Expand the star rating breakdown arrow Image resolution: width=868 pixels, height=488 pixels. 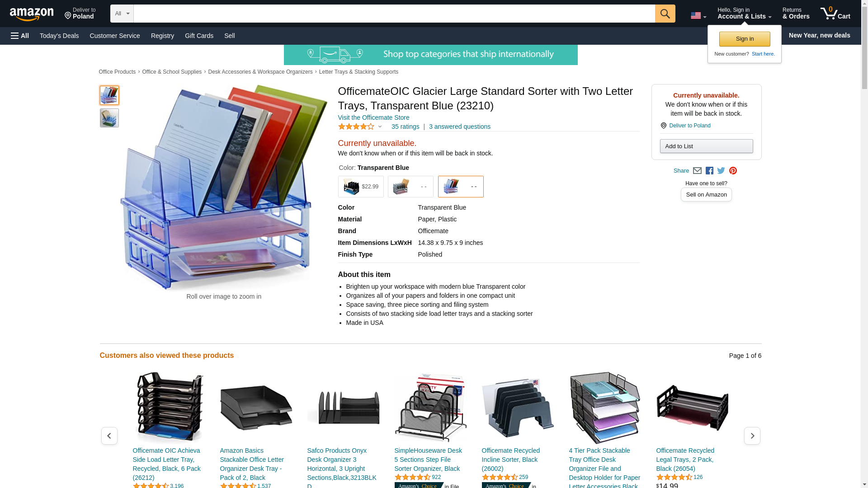pyautogui.click(x=380, y=127)
